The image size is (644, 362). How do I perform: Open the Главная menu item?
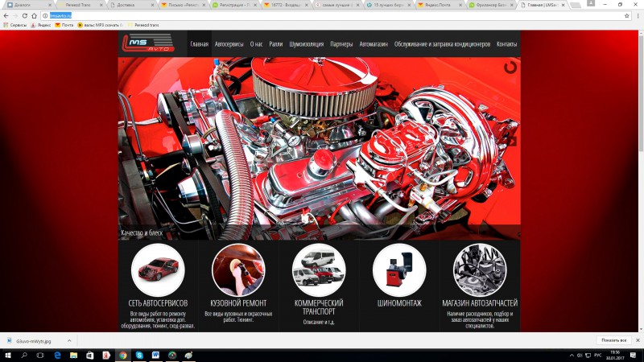click(x=199, y=44)
